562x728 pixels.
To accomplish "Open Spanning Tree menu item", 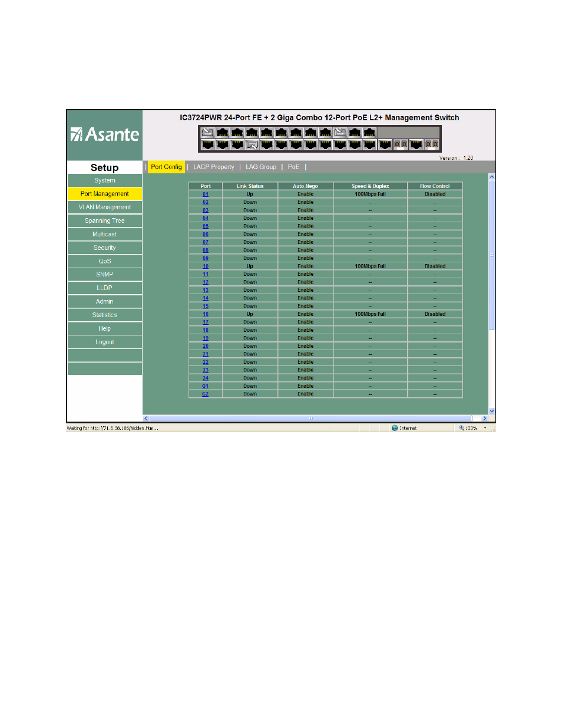I will point(105,220).
